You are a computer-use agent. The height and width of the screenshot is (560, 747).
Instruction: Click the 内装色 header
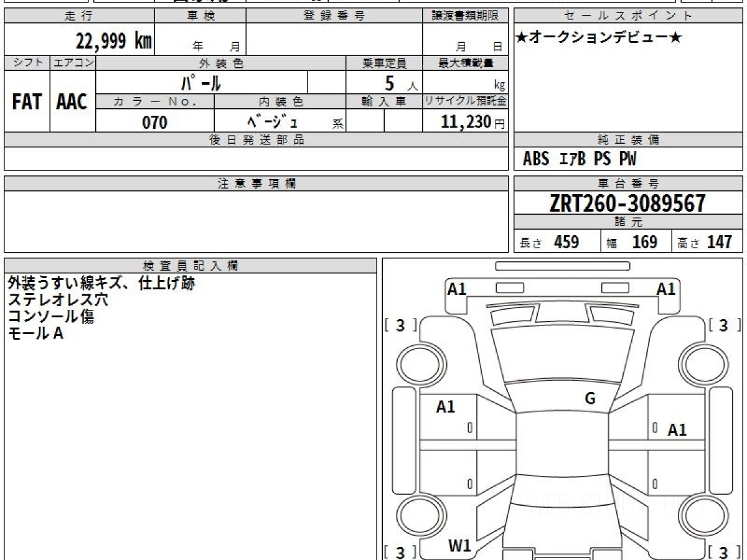[x=280, y=102]
